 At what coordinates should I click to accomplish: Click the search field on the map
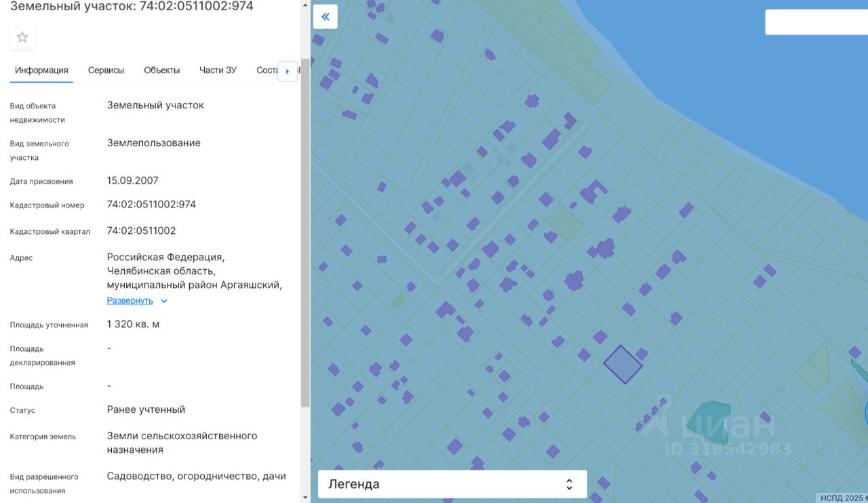click(816, 22)
